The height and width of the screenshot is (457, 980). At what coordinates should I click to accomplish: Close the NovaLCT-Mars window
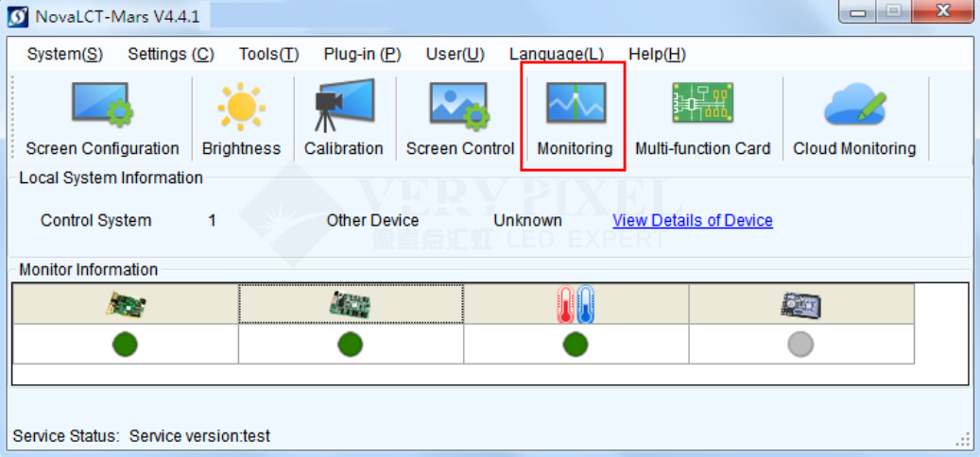[x=944, y=12]
